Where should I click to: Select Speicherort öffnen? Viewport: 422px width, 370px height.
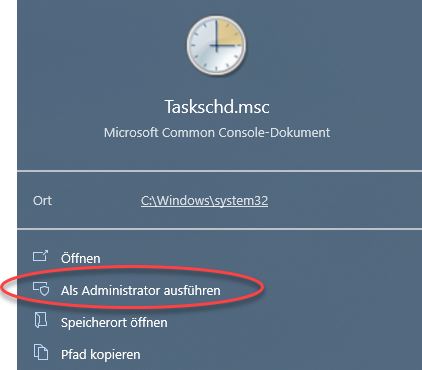[x=114, y=322]
